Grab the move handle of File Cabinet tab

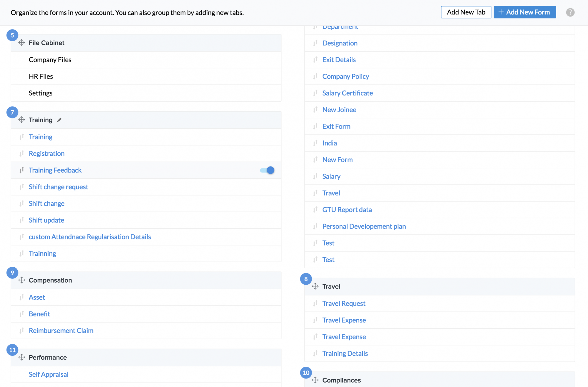pyautogui.click(x=21, y=43)
